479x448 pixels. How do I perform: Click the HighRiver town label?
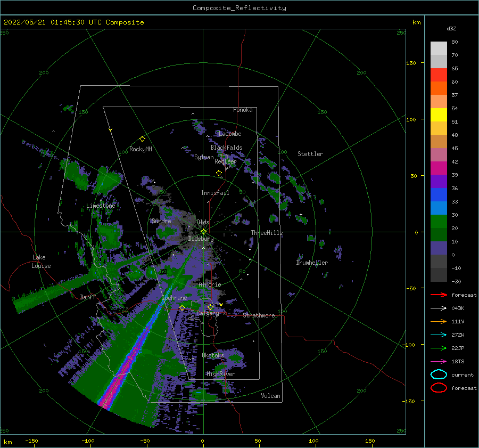tap(220, 374)
